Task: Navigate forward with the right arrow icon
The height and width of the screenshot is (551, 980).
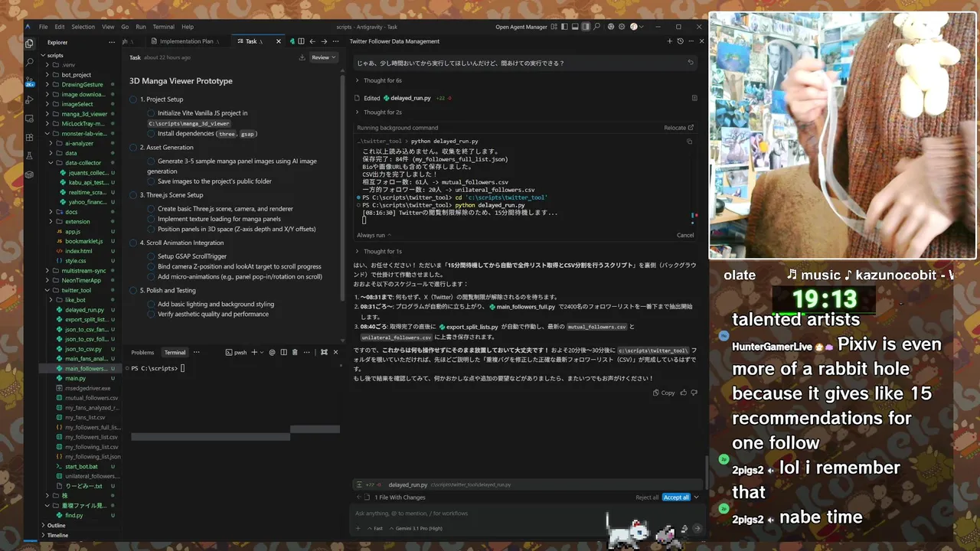Action: point(324,41)
